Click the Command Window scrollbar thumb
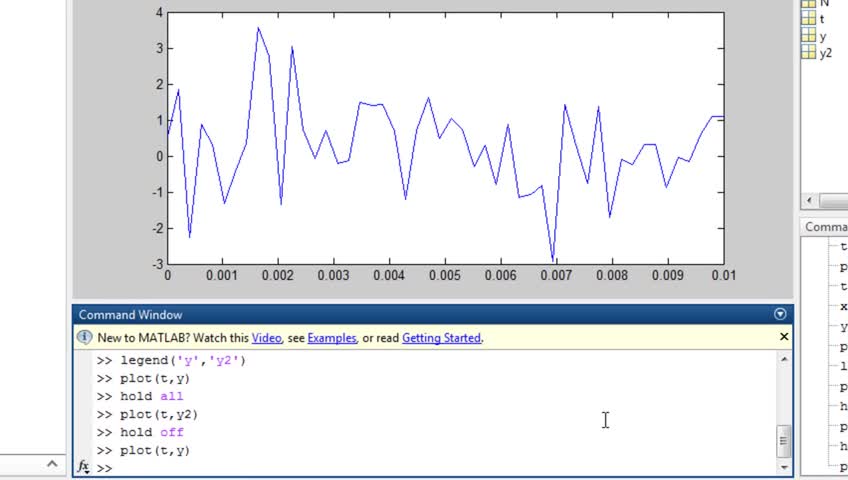 coord(784,441)
